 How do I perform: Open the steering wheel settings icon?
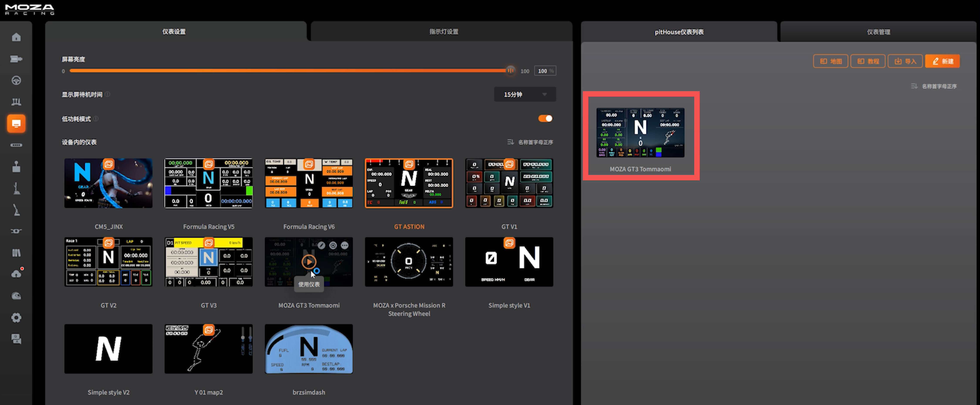(16, 80)
